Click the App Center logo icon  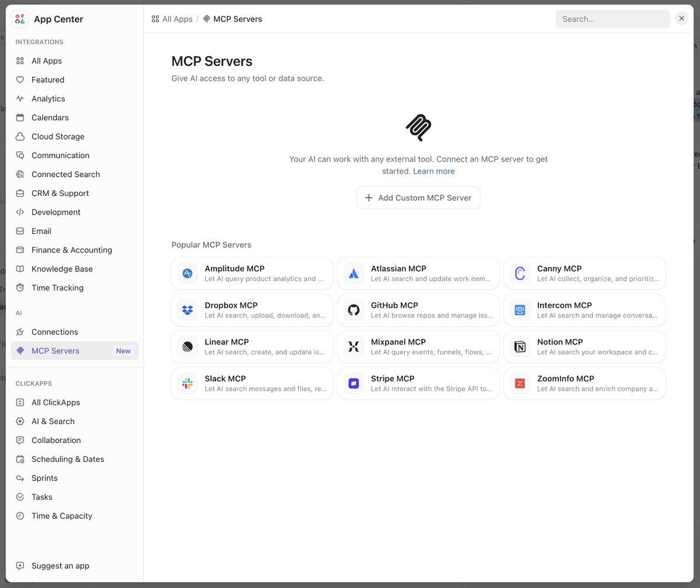20,19
